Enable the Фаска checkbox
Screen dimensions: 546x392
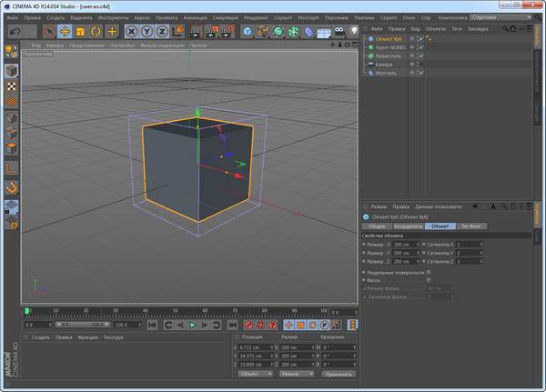[x=429, y=280]
